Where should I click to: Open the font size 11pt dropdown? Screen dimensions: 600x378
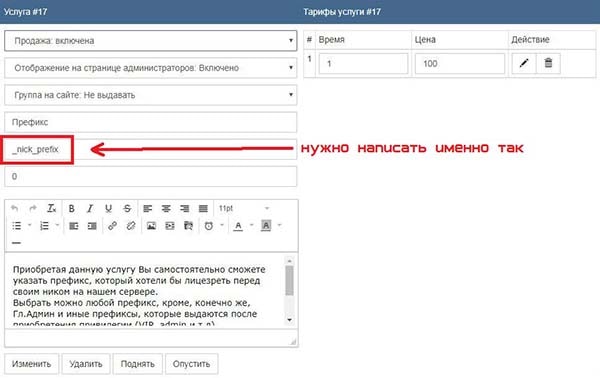pyautogui.click(x=244, y=209)
